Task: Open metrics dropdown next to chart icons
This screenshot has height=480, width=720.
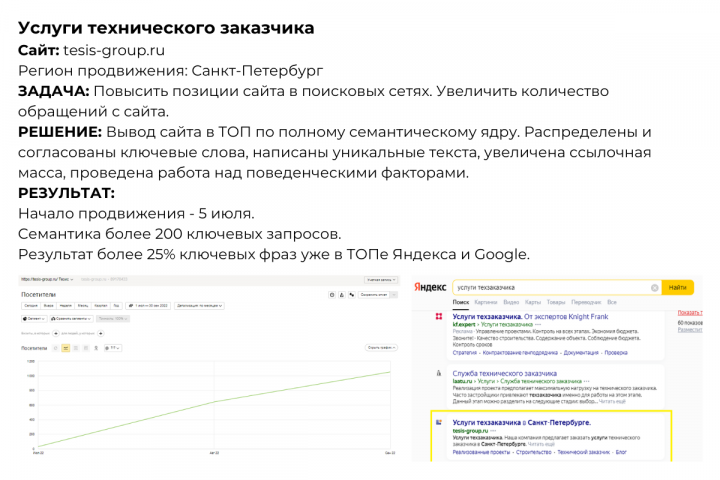Action: [x=112, y=348]
